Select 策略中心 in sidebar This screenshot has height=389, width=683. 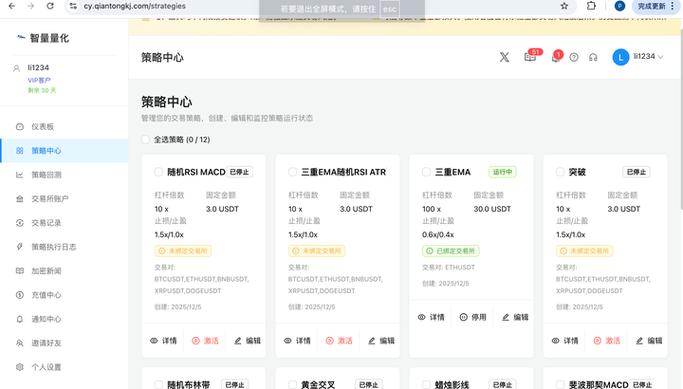pyautogui.click(x=64, y=150)
